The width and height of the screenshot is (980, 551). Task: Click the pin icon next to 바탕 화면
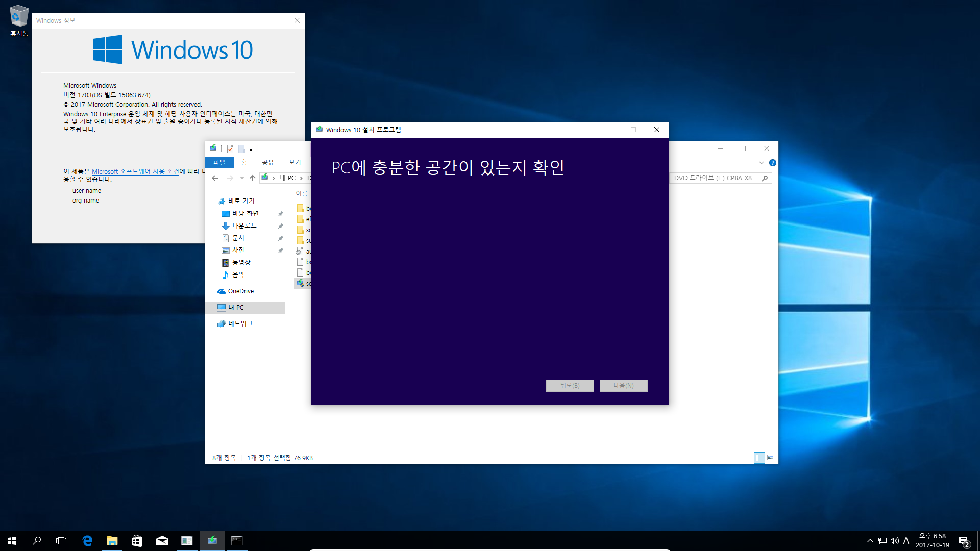(280, 214)
